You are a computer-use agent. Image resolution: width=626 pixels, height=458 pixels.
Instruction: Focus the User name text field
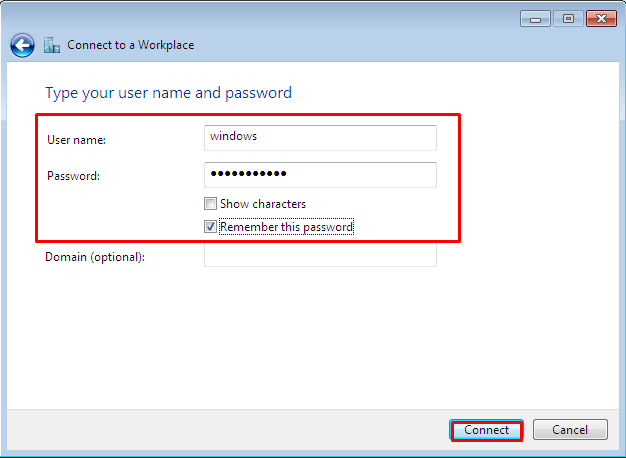click(x=320, y=137)
